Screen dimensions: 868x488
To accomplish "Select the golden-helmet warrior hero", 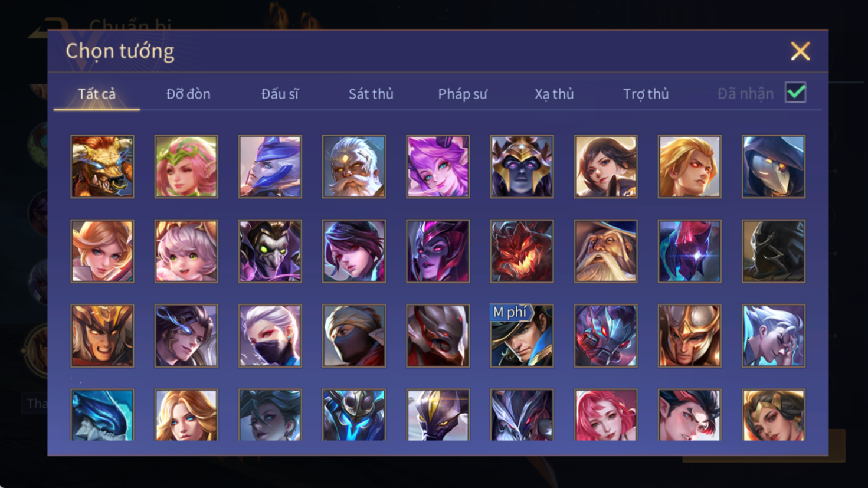I will (x=690, y=336).
